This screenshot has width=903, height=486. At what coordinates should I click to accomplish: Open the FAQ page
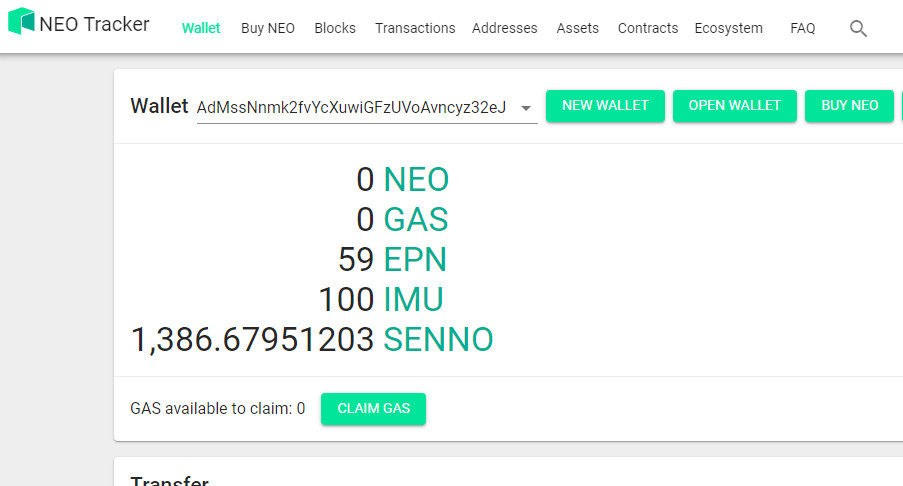[x=802, y=28]
